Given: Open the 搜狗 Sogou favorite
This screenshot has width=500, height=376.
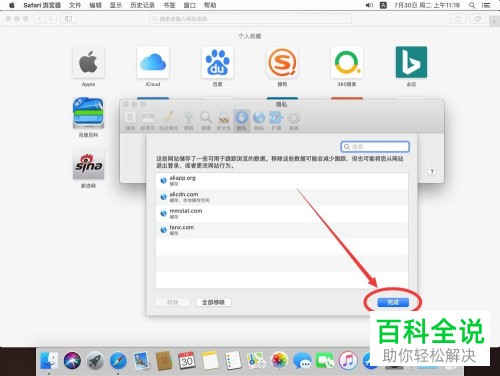Looking at the screenshot, I should tap(282, 66).
